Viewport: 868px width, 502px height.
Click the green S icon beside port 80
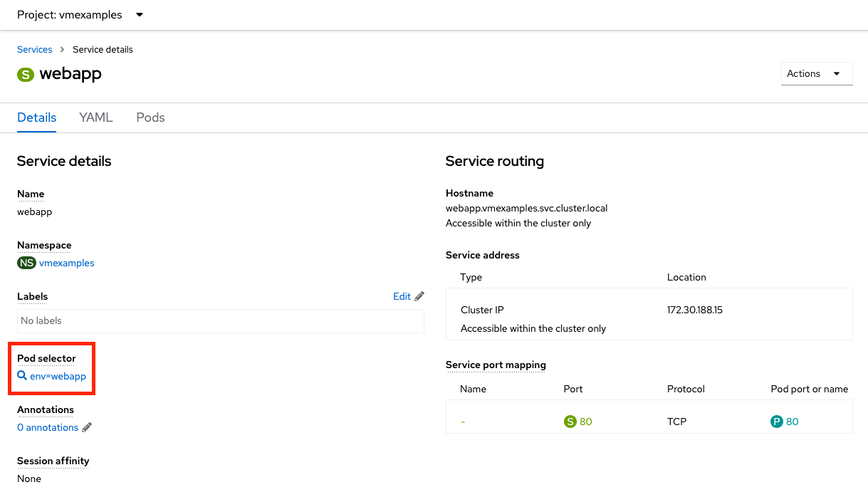(570, 422)
